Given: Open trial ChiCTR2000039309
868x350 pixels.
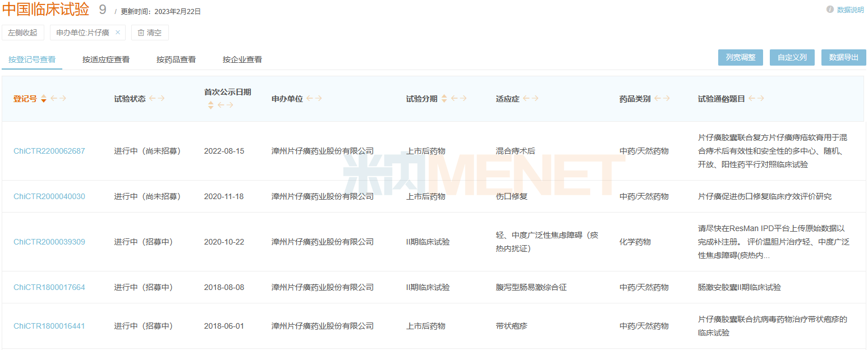Looking at the screenshot, I should [49, 242].
